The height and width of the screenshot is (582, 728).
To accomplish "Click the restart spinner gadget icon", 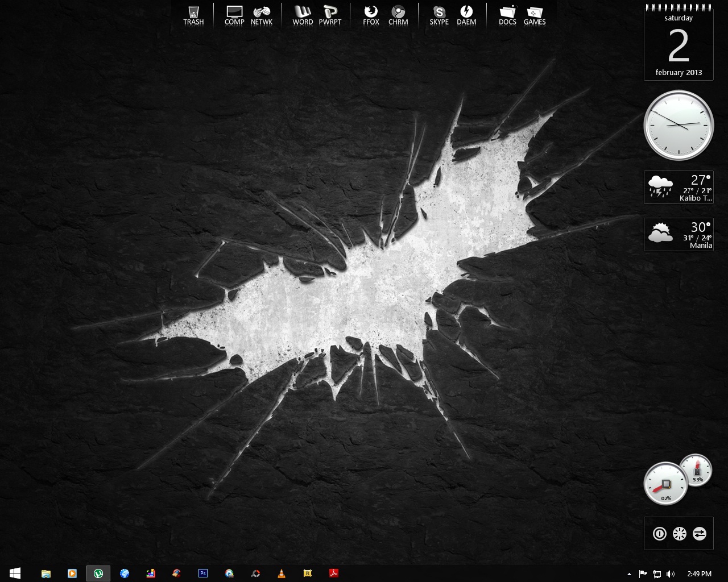I will (x=679, y=534).
